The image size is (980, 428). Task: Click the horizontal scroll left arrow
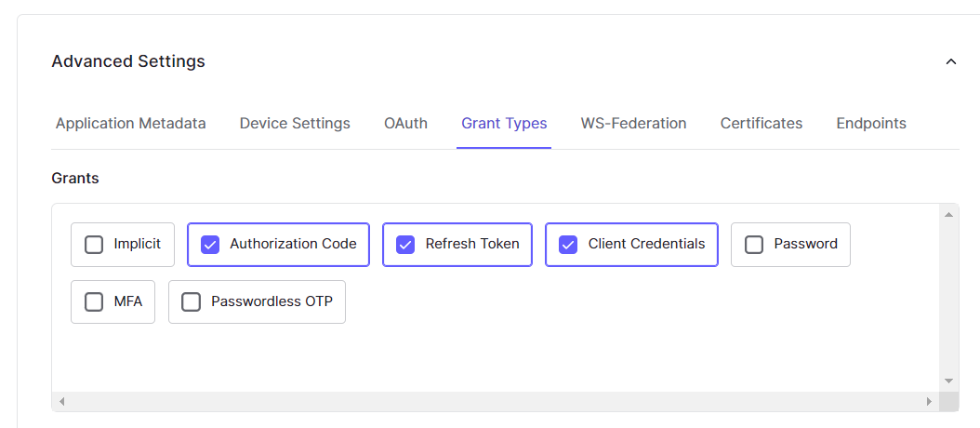tap(62, 402)
